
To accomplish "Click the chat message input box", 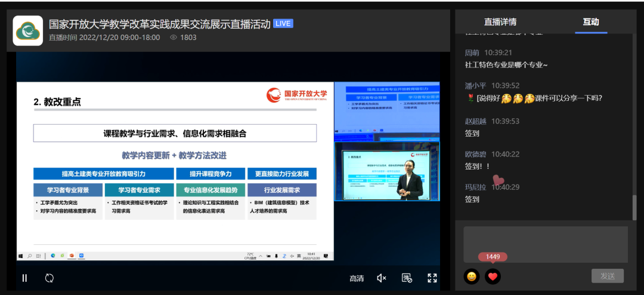I will click(x=546, y=244).
